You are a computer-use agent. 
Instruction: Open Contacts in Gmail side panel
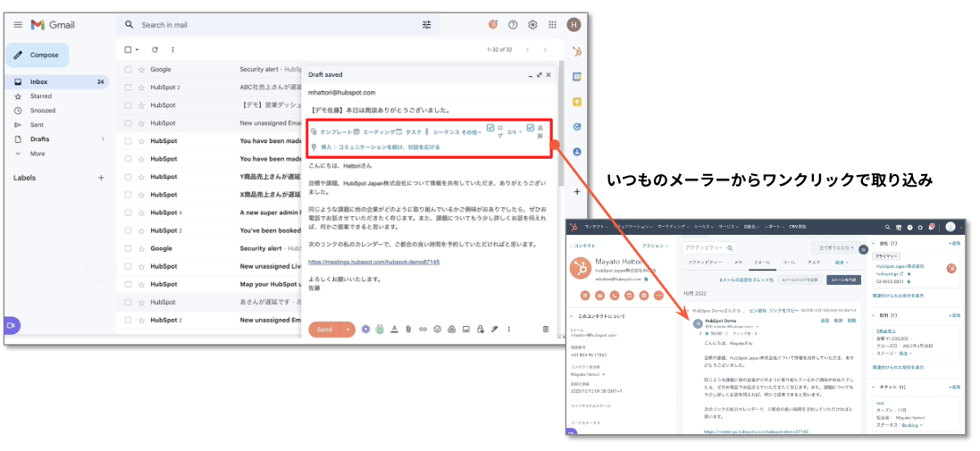coord(577,152)
